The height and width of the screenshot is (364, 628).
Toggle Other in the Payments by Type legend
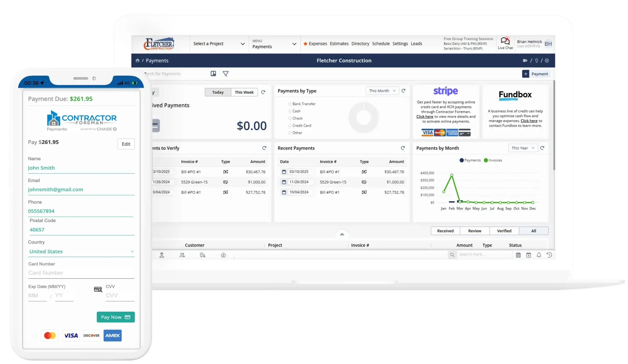[x=295, y=133]
